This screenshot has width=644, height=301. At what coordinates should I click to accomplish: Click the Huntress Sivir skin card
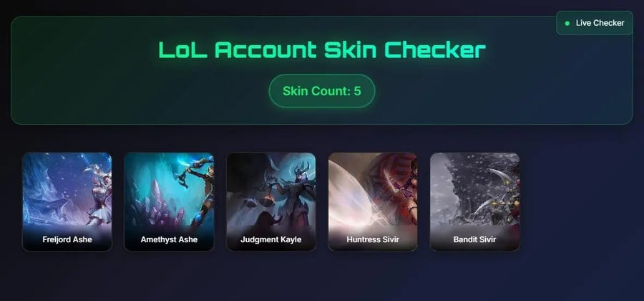tap(373, 201)
